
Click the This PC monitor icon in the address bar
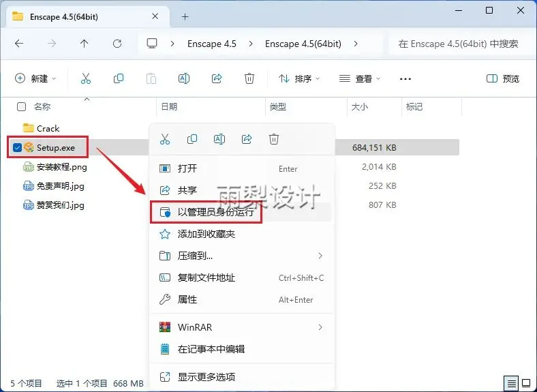point(152,43)
